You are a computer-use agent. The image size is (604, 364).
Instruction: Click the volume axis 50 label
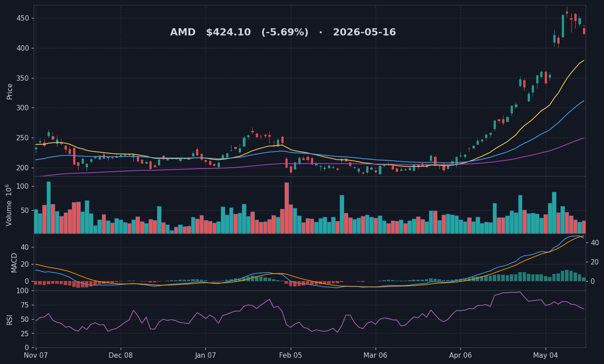pyautogui.click(x=25, y=210)
